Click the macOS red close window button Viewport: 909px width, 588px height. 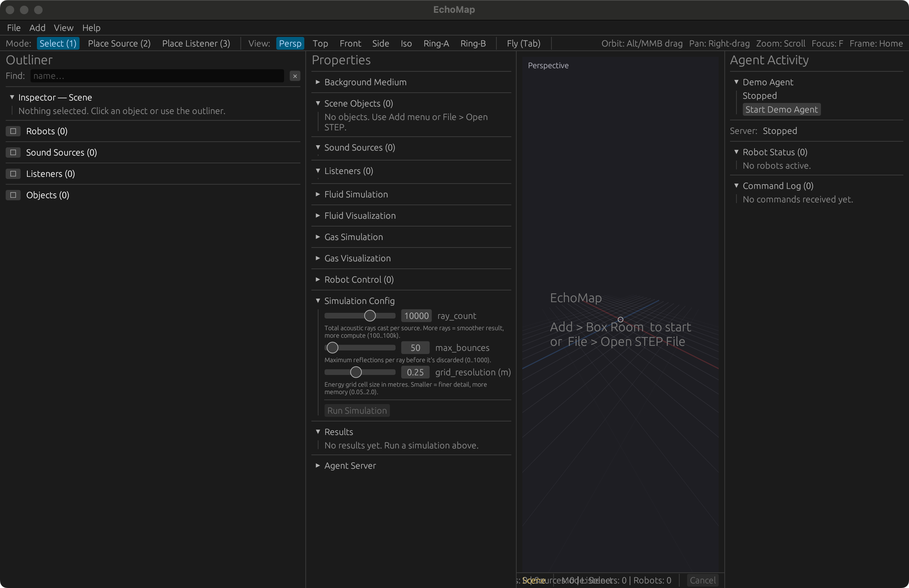(10, 10)
